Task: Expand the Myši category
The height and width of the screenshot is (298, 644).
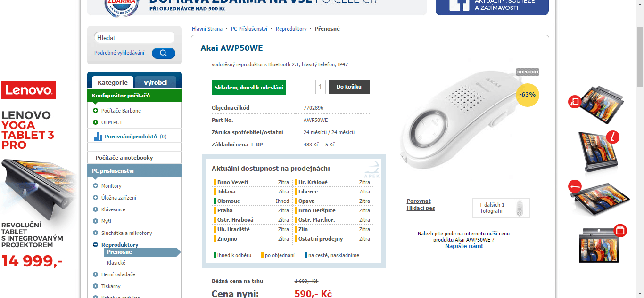Action: coord(96,221)
